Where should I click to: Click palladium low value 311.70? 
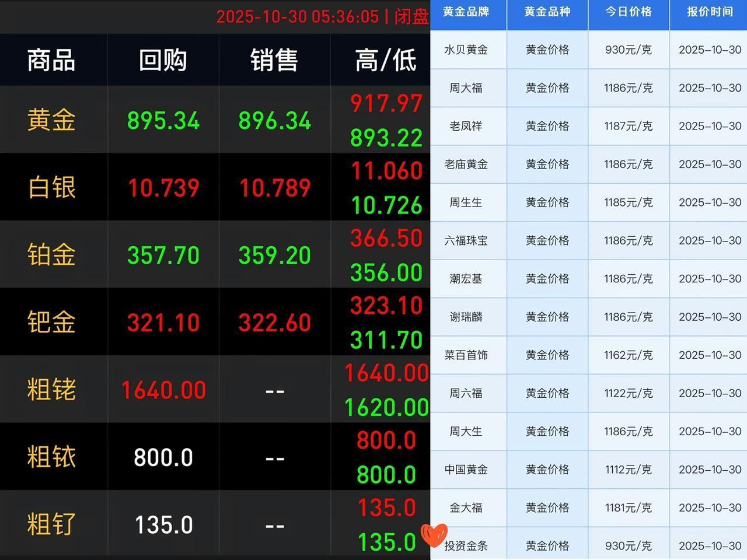coord(386,340)
